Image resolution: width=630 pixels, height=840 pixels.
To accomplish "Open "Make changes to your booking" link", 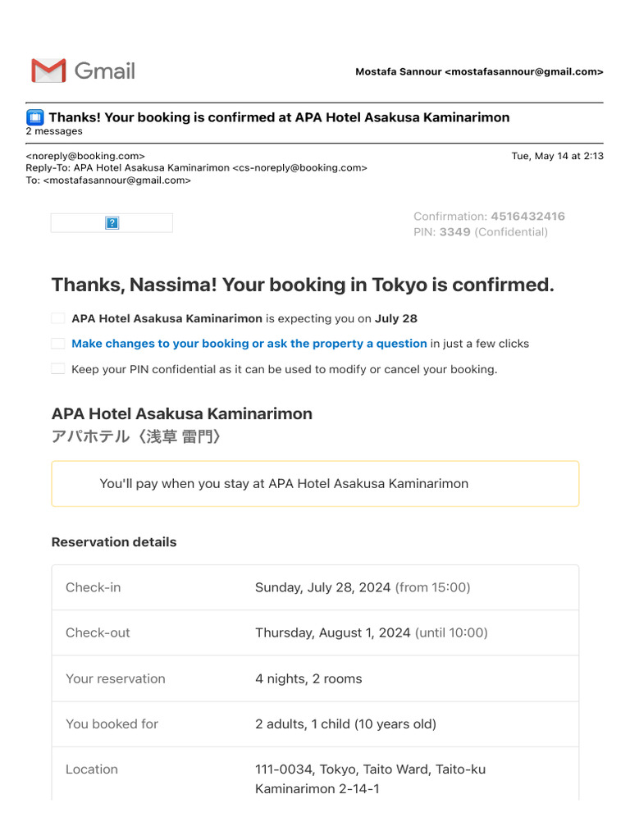I will (249, 344).
